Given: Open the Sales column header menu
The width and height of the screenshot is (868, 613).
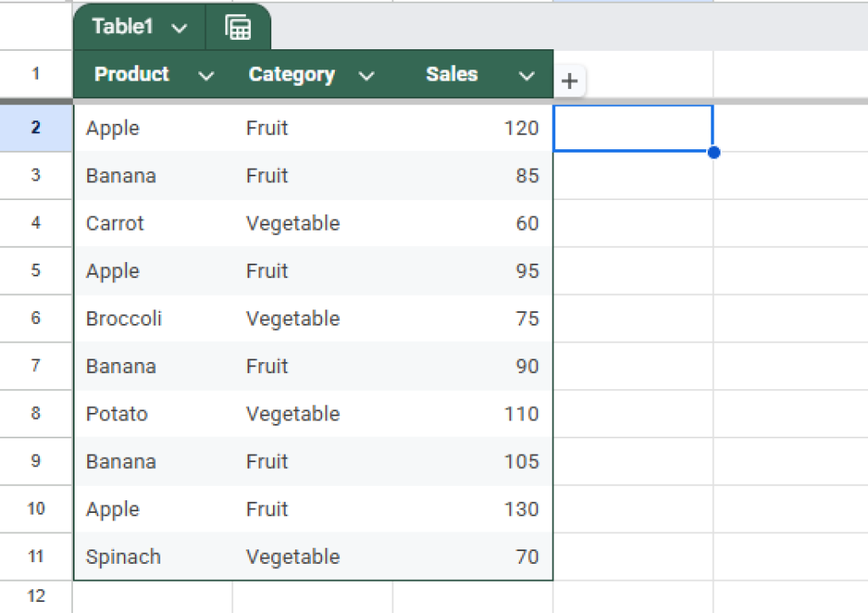Looking at the screenshot, I should point(527,75).
